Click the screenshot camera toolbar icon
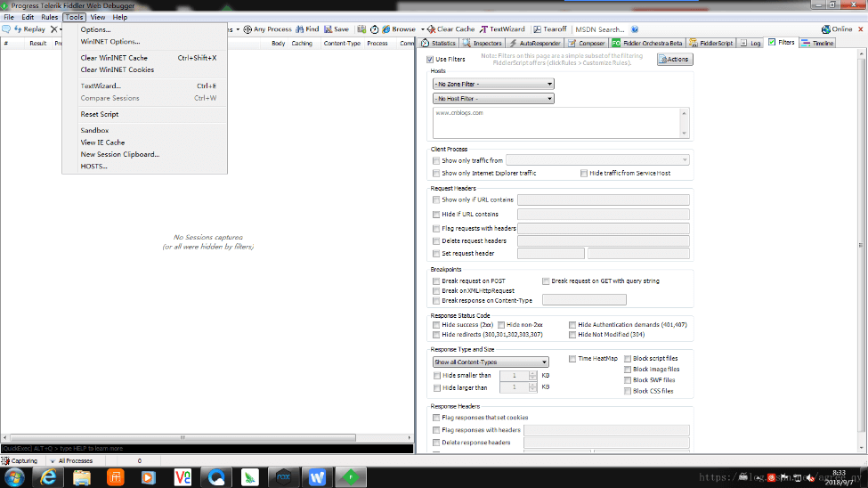 coord(361,29)
